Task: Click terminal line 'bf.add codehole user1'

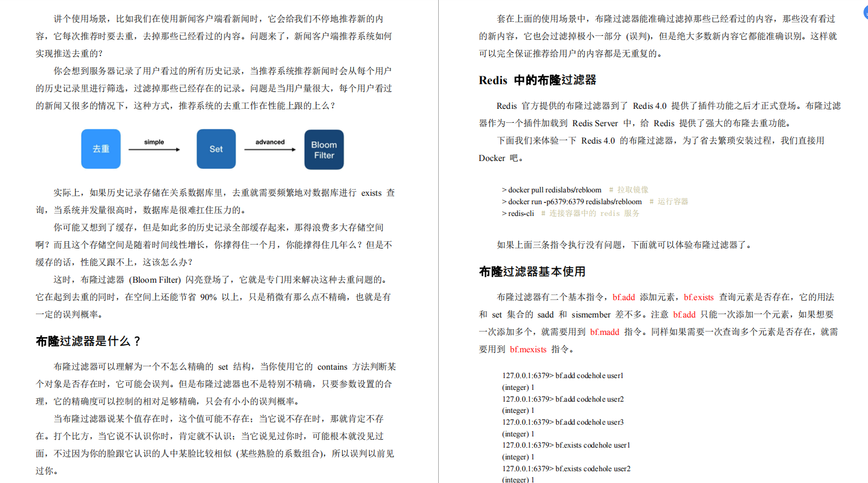Action: (x=563, y=376)
